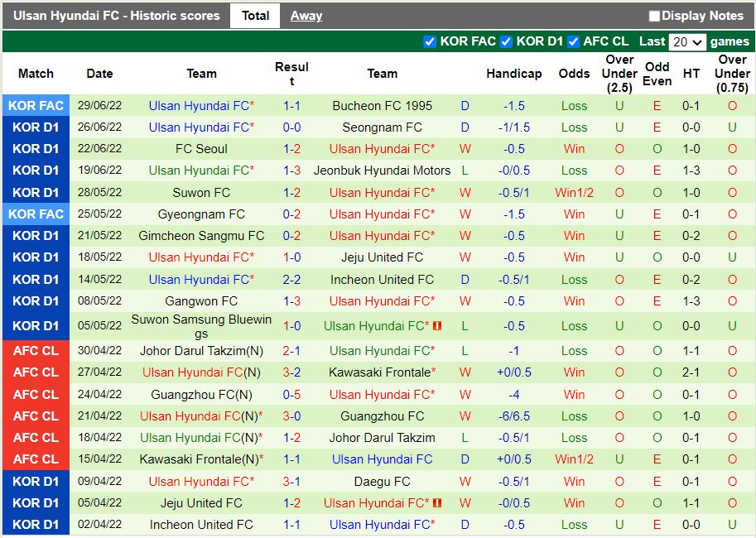Click the red card icon in the Jeju United 05/04 match

[436, 502]
